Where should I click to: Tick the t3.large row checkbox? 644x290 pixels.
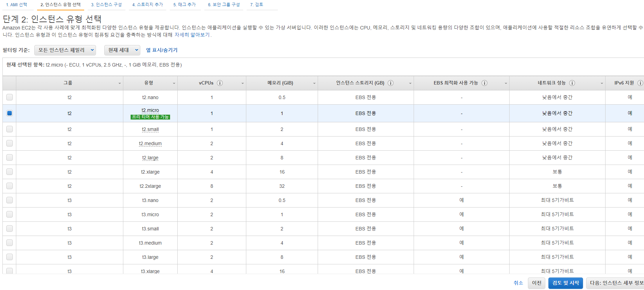pyautogui.click(x=9, y=257)
